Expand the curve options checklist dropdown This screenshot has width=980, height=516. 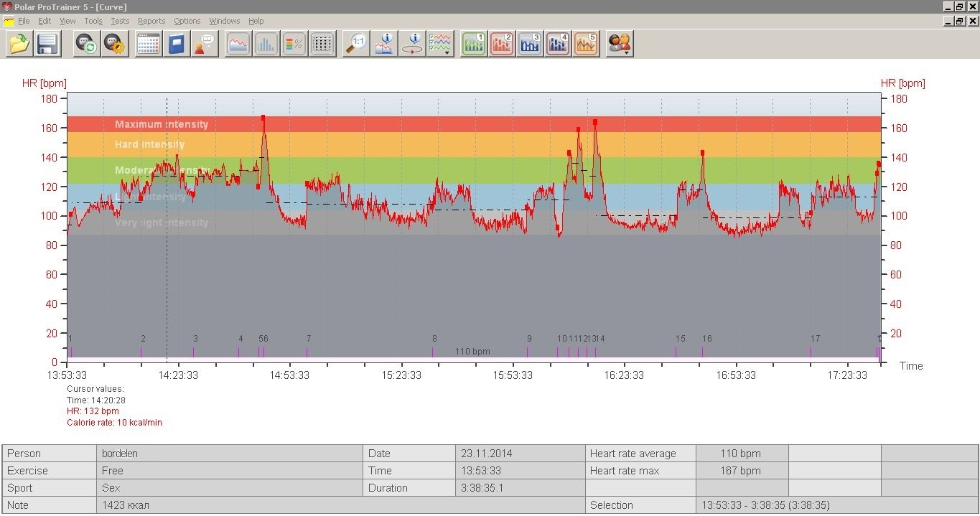tap(440, 44)
